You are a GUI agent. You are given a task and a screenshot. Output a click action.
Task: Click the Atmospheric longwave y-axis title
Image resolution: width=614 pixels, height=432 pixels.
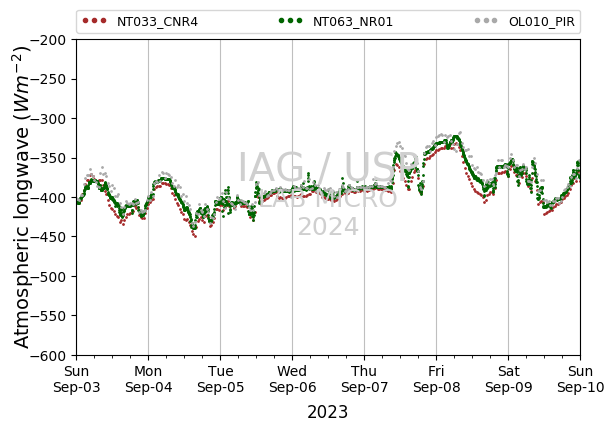[22, 197]
